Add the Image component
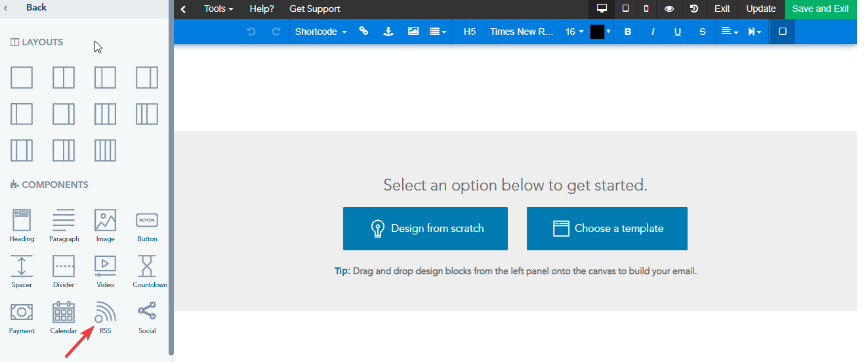Image resolution: width=868 pixels, height=362 pixels. pos(106,225)
